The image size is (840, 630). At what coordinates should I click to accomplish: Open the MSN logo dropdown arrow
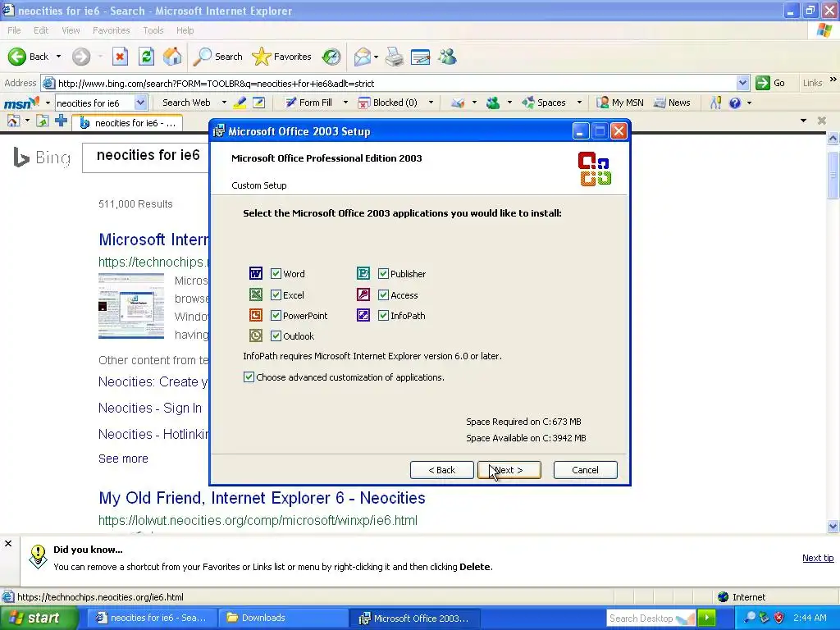(48, 103)
